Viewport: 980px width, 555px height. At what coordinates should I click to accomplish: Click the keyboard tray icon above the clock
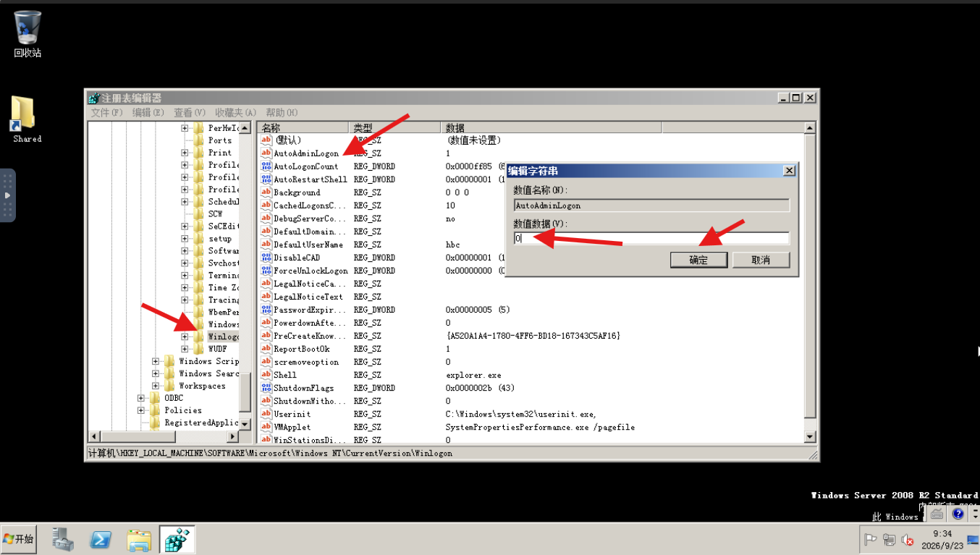coord(937,514)
